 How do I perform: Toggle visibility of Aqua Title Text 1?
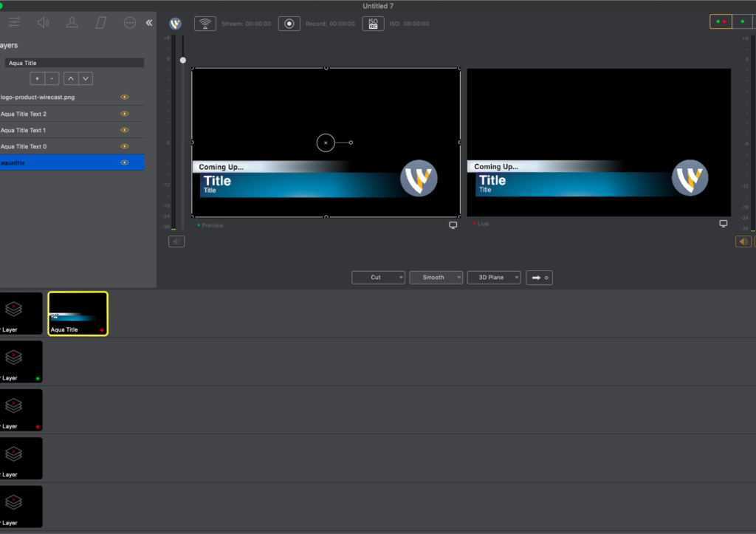tap(124, 130)
